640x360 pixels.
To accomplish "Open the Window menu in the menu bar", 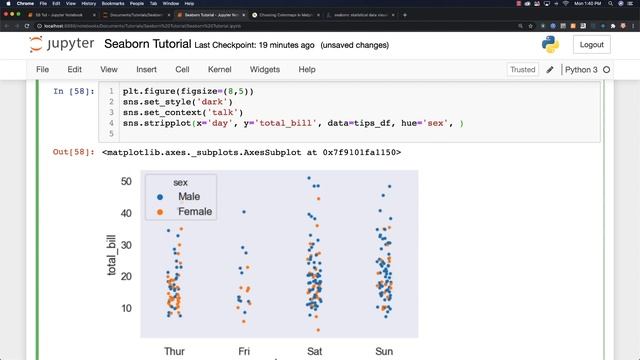I will point(171,3).
